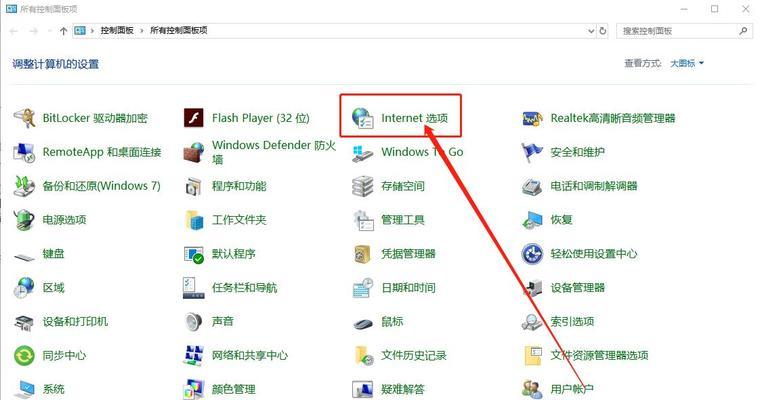Viewport: 760px width, 400px height.
Task: Open the 鼠标 mouse icon
Action: coord(363,323)
